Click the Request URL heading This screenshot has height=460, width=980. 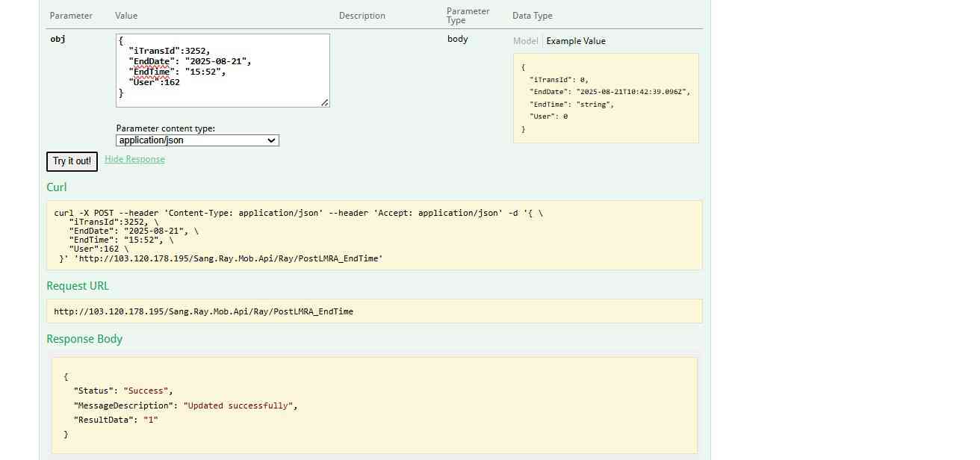(78, 286)
